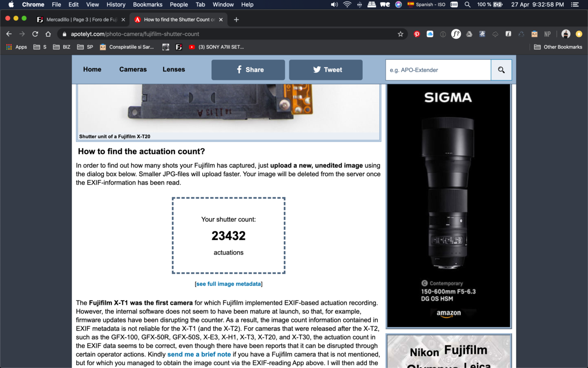Open the FJ logo bookmark icon
The image size is (588, 368).
(x=179, y=47)
